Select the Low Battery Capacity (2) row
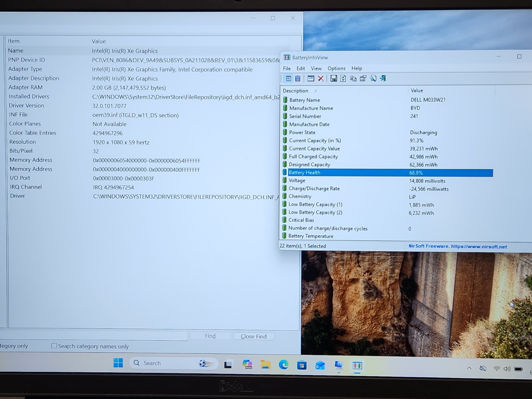532x399 pixels. (387, 212)
